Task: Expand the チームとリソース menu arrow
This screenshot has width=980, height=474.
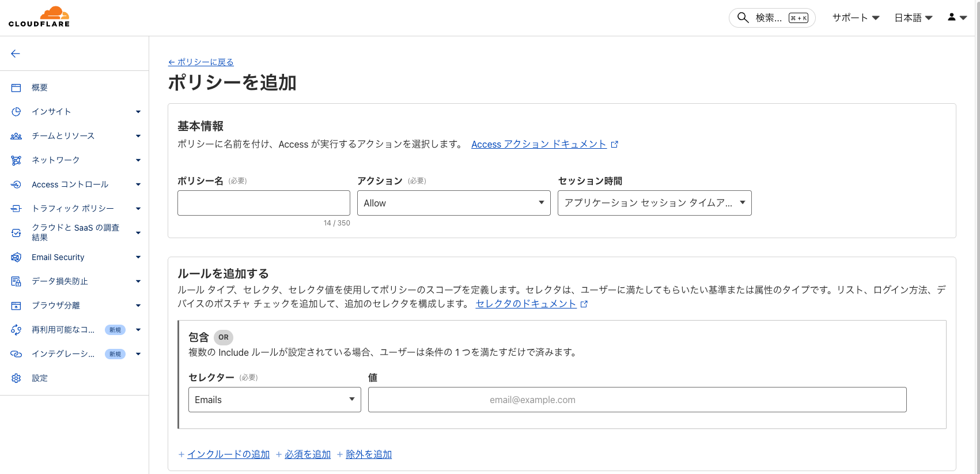Action: [x=138, y=136]
